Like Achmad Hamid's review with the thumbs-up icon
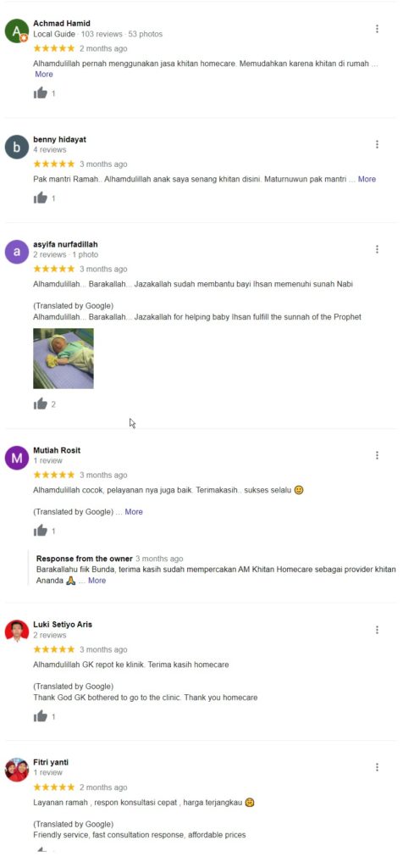Viewport: 403px width, 868px height. point(41,93)
